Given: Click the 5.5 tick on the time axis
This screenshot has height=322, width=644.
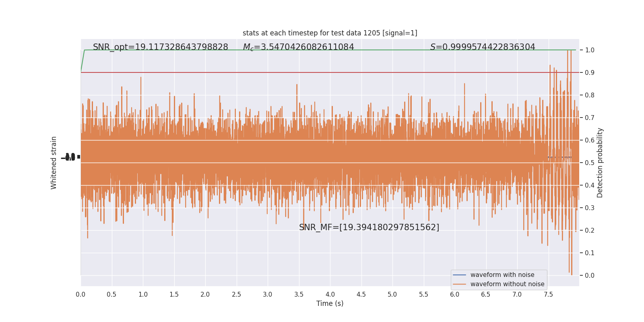Looking at the screenshot, I should [423, 294].
